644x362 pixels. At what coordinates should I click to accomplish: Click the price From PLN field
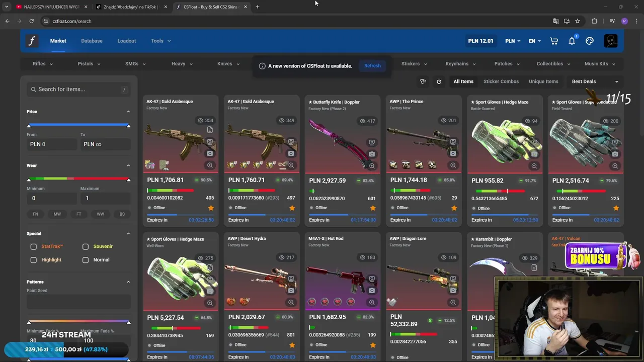(x=52, y=144)
